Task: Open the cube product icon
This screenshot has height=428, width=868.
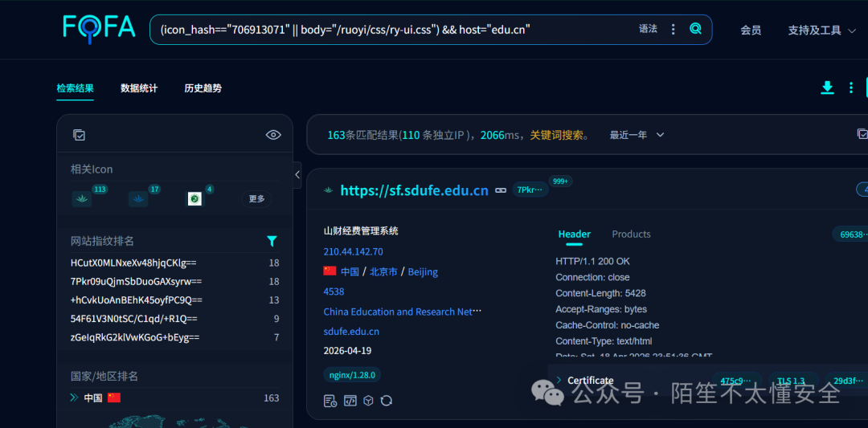Action: pyautogui.click(x=368, y=401)
